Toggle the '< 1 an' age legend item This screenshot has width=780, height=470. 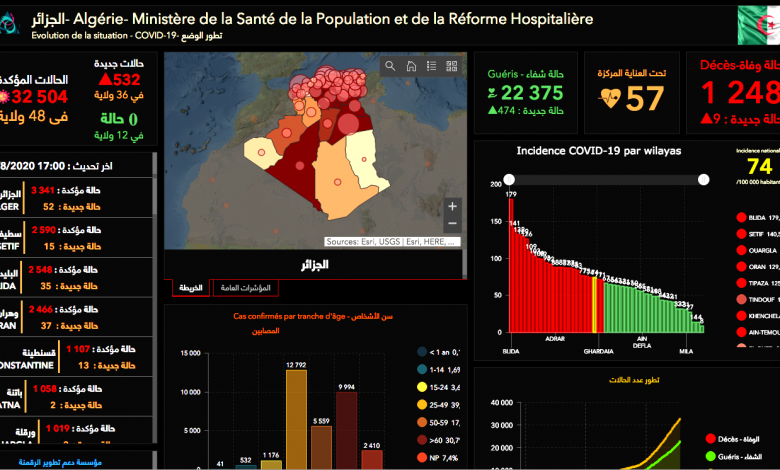click(x=438, y=352)
